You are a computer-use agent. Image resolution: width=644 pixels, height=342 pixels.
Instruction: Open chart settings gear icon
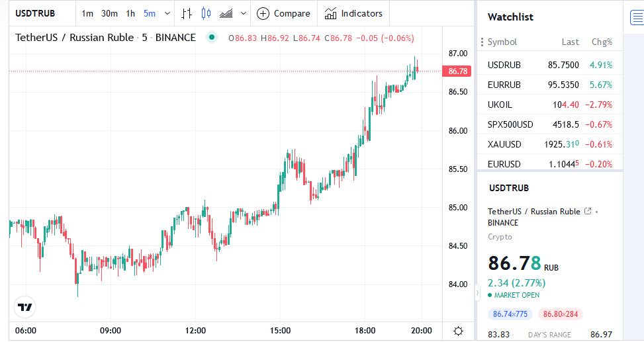(458, 331)
